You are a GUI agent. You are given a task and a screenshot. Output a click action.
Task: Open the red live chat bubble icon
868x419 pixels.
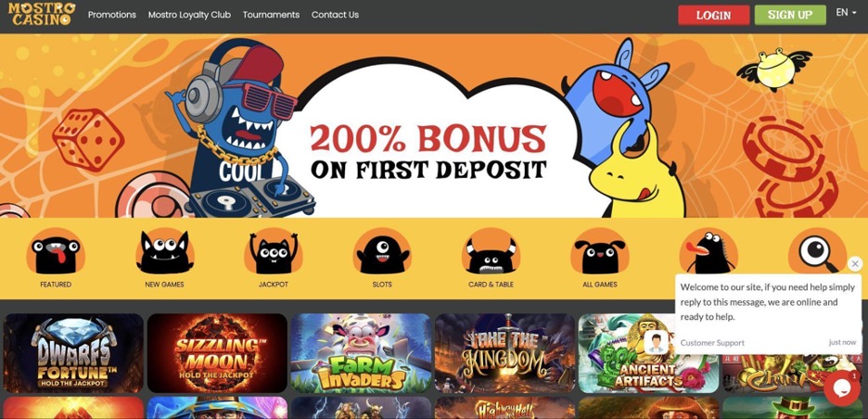(x=841, y=388)
